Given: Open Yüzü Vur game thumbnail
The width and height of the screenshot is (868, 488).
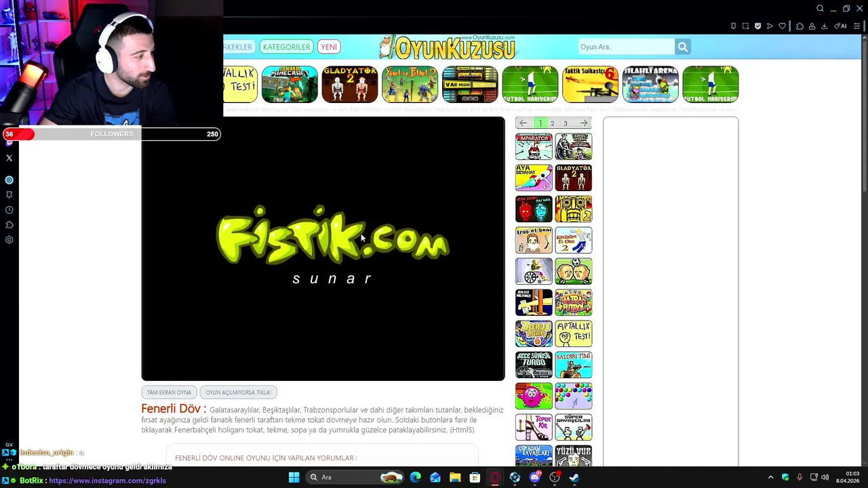Looking at the screenshot, I should [x=573, y=456].
